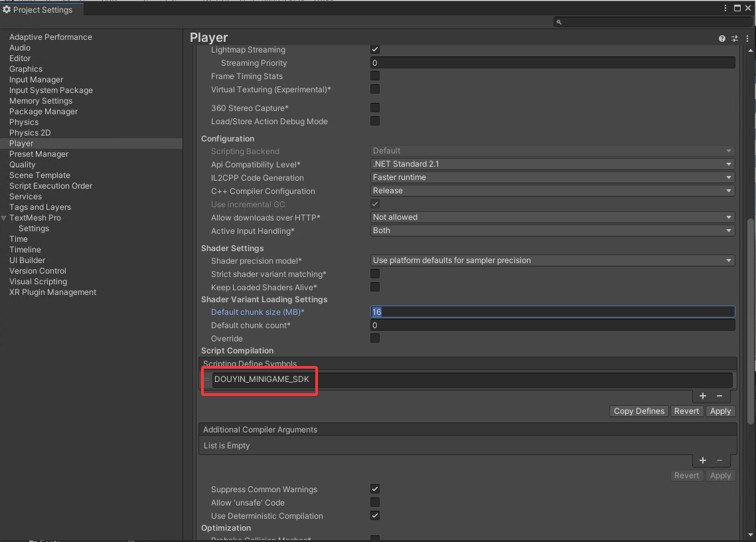This screenshot has height=542, width=756.
Task: Click the settings vertical scrollbar
Action: click(x=750, y=321)
